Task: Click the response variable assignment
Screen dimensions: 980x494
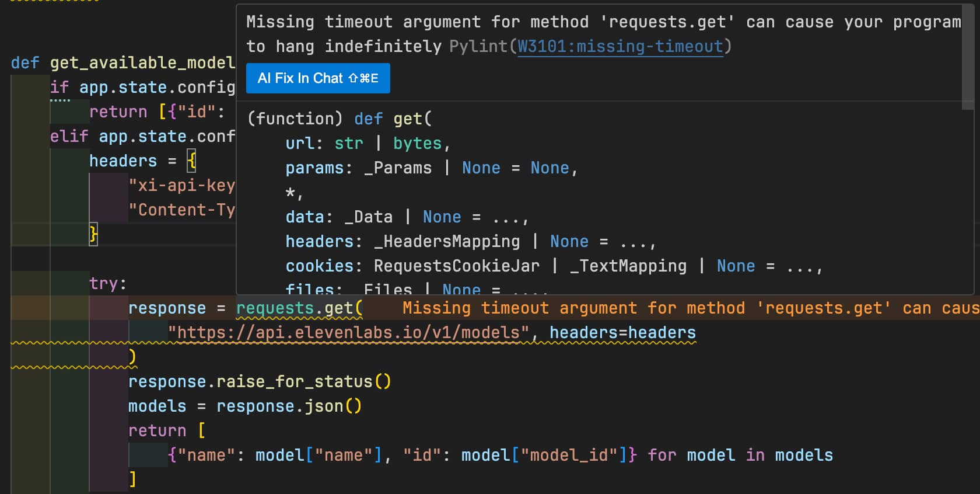Action: tap(167, 308)
